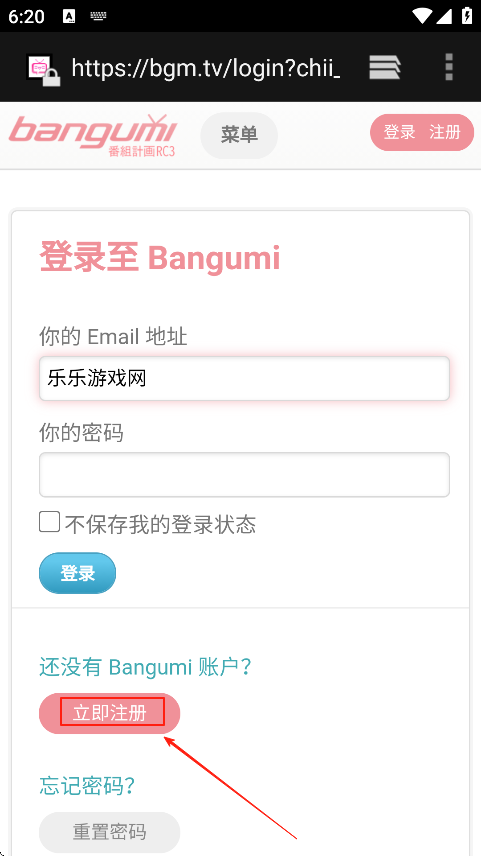This screenshot has height=856, width=481.
Task: Open the browser three-dot overflow menu
Action: pyautogui.click(x=449, y=67)
